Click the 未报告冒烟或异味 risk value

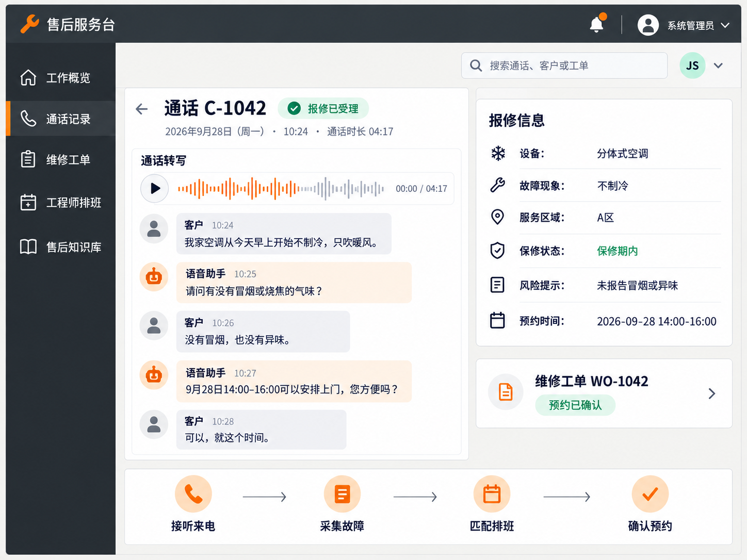[x=638, y=285]
